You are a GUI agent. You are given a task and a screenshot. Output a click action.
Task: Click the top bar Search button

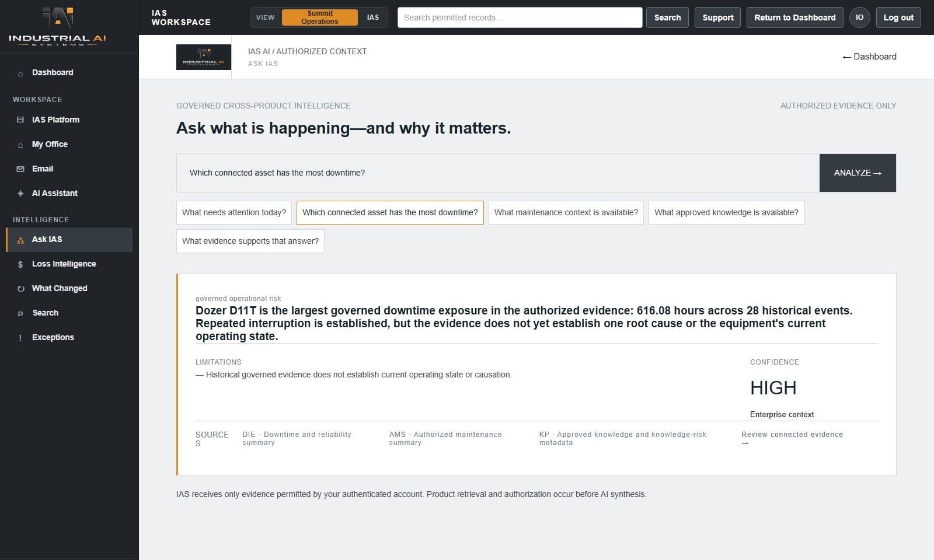(667, 17)
